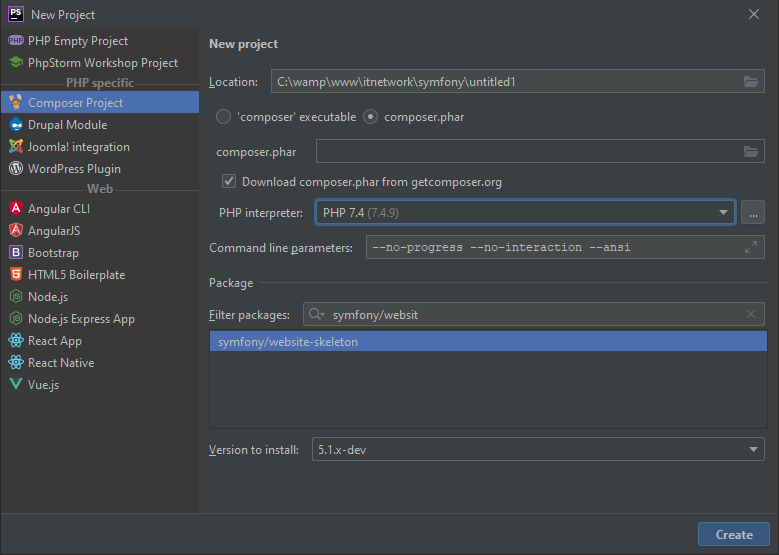This screenshot has width=779, height=555.
Task: Click the Angular CLI icon
Action: coord(16,208)
